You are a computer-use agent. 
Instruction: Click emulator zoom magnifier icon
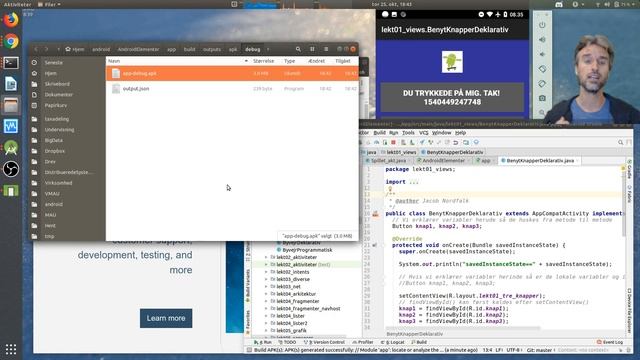click(542, 112)
